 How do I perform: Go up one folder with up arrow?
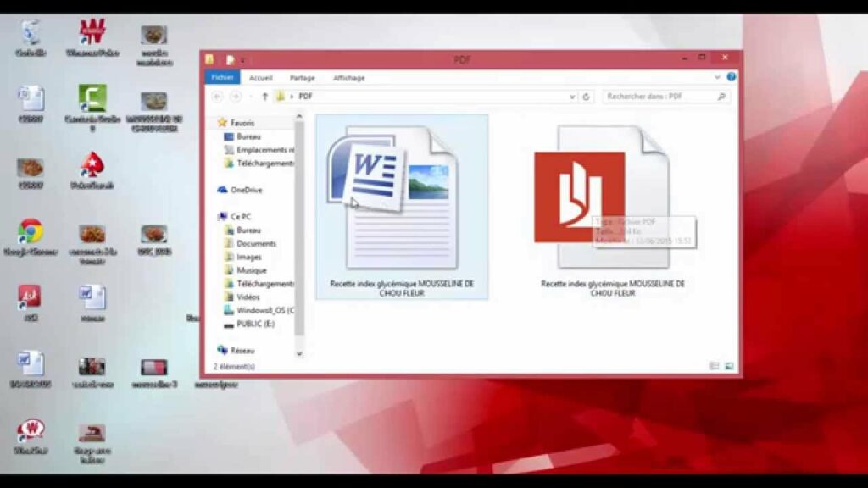[265, 97]
